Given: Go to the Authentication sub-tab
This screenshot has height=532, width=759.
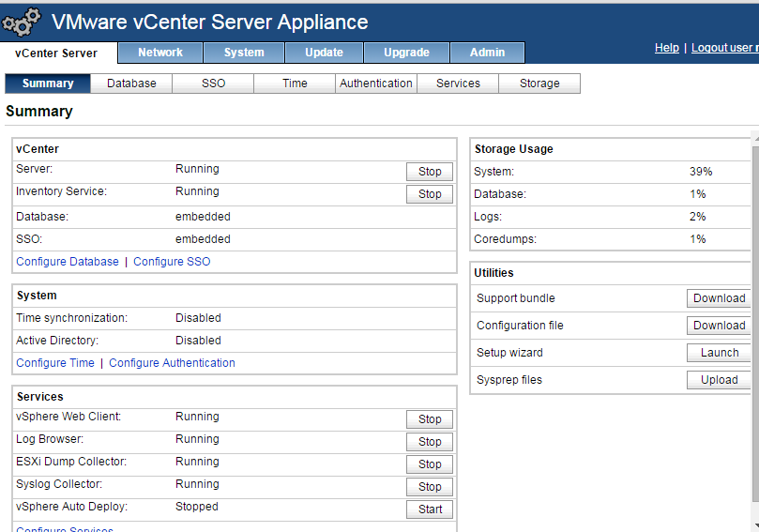Looking at the screenshot, I should 376,84.
